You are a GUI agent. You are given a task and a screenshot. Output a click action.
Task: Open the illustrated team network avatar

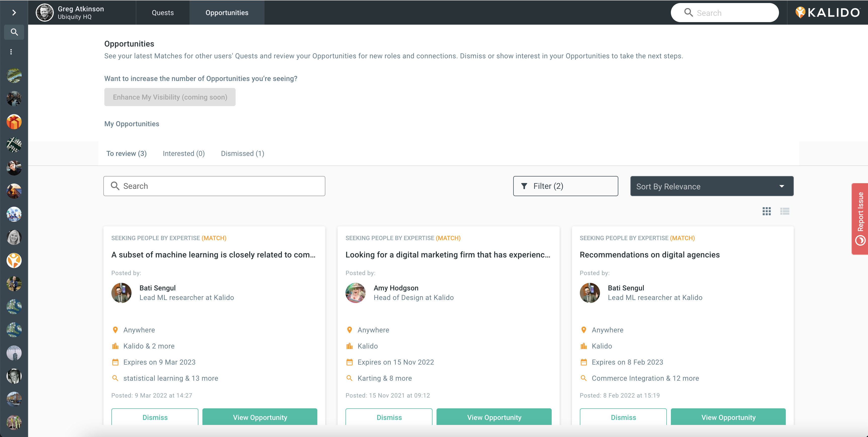coord(14,214)
